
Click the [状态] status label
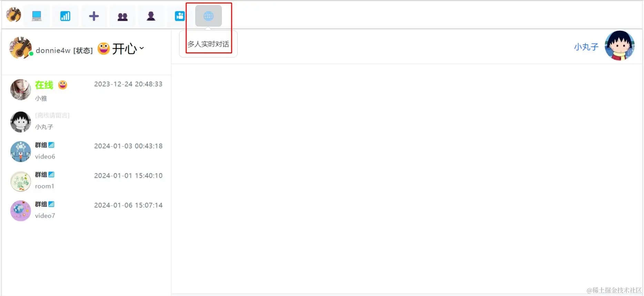(83, 51)
